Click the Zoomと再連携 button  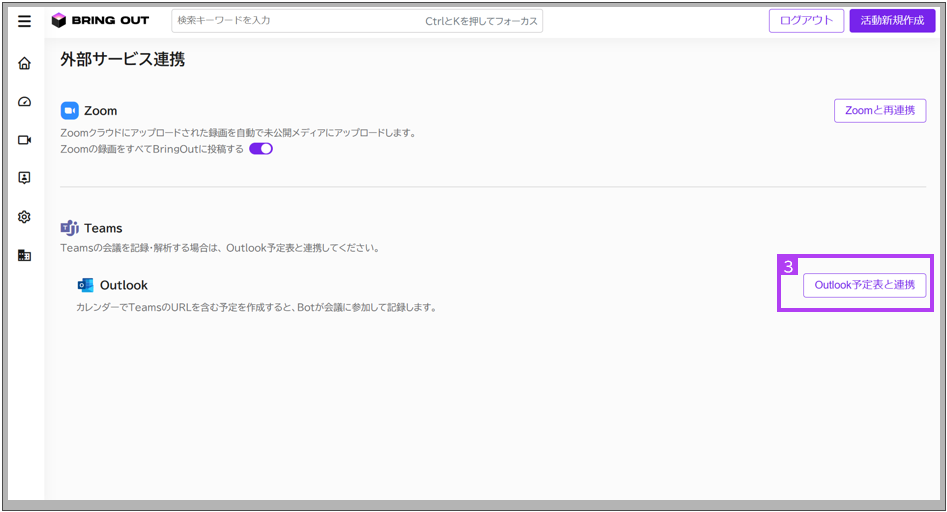[x=880, y=110]
